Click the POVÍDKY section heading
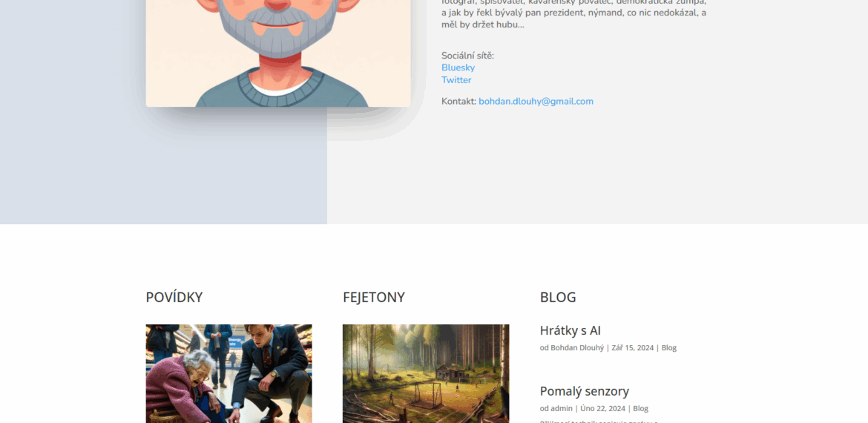868x423 pixels. (x=174, y=298)
